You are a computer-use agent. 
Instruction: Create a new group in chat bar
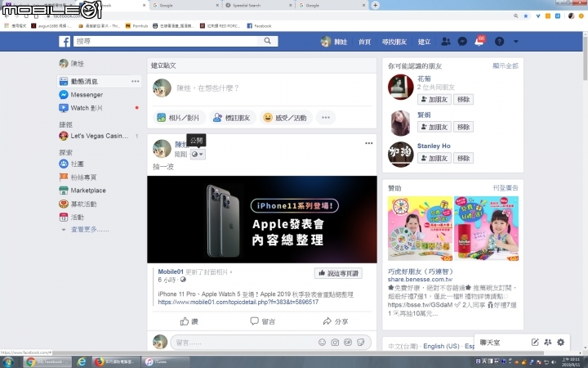click(x=548, y=342)
